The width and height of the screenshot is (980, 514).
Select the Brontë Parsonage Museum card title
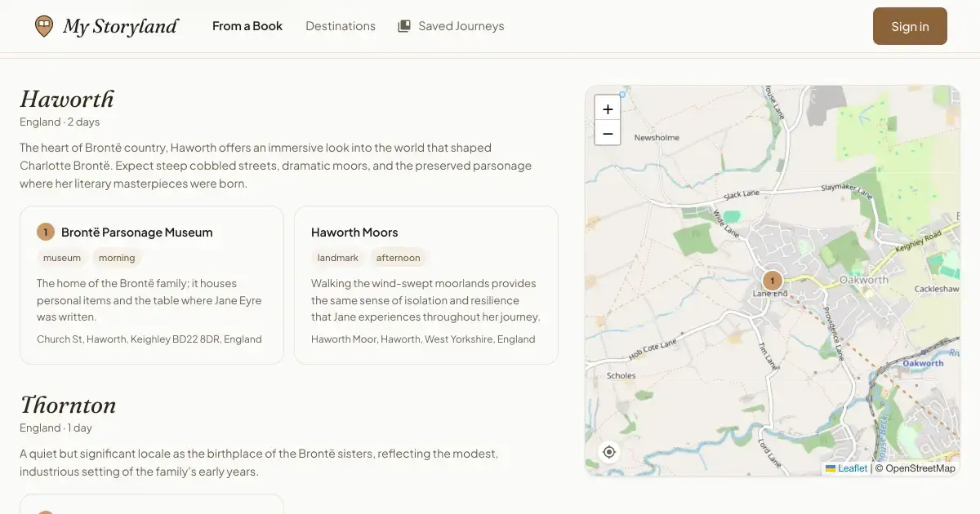(x=137, y=233)
